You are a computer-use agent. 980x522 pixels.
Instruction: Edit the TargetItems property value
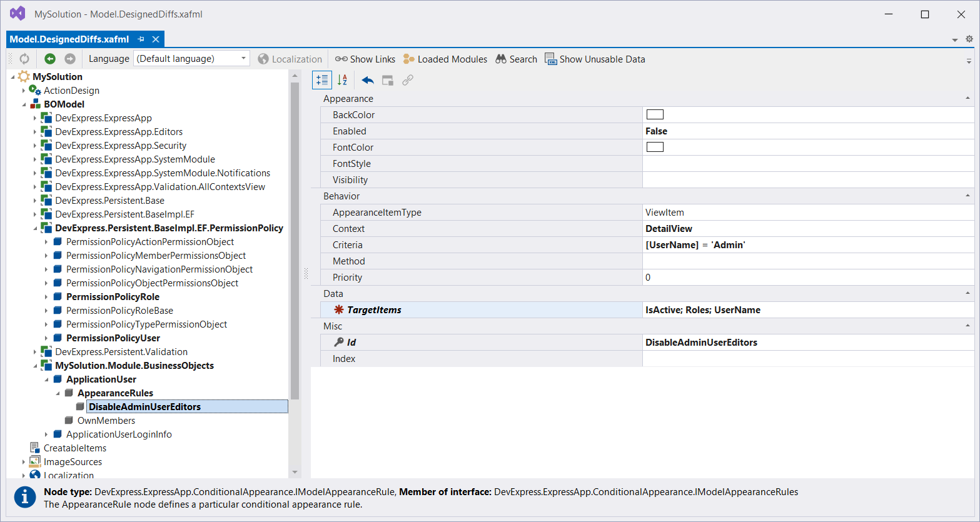pos(808,310)
